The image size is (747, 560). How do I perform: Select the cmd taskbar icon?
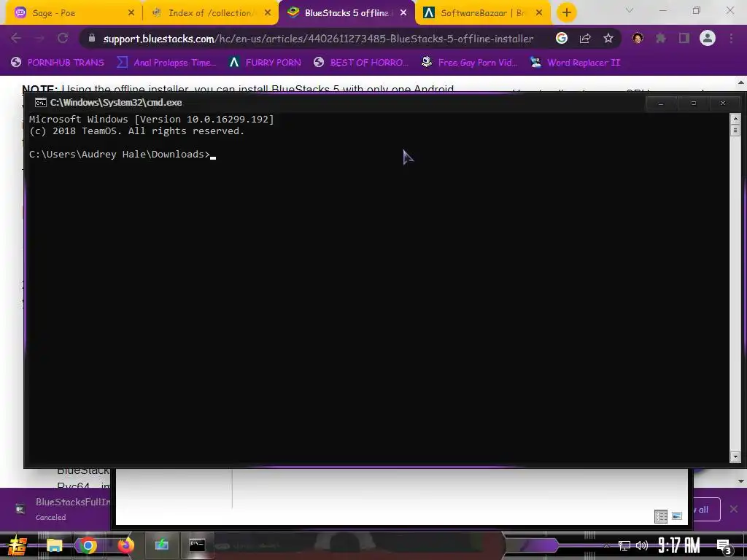(197, 545)
